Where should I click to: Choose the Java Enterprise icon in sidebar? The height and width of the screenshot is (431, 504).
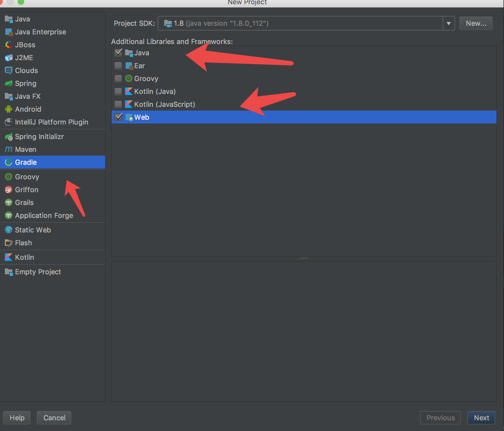(x=9, y=32)
